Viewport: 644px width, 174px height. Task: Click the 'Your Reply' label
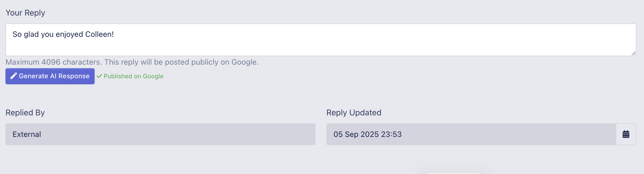click(x=25, y=13)
